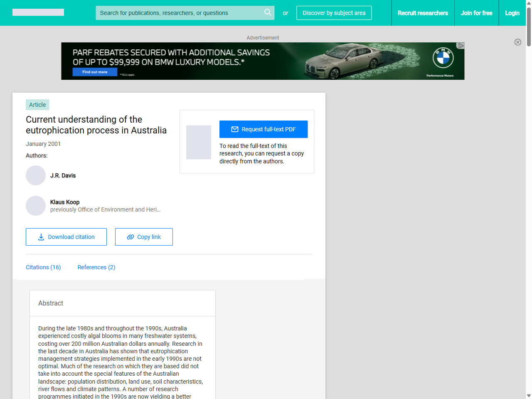Image resolution: width=532 pixels, height=399 pixels.
Task: Click the article title 'Current understanding of the eutrophication'
Action: tap(96, 125)
